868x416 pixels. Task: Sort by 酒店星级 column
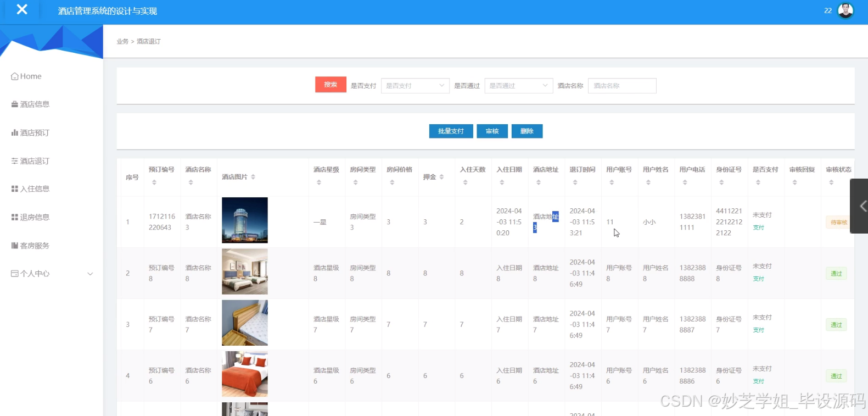coord(319,182)
